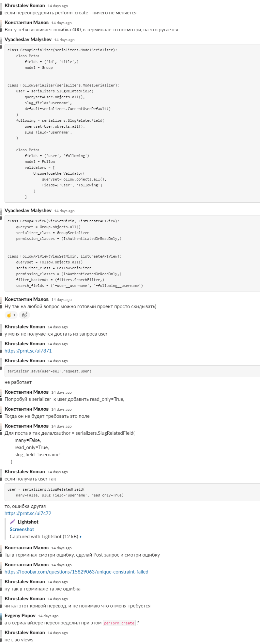Click Vyacheslav Malyshev's name above the GroupSerializer code
260x644 pixels.
click(28, 39)
